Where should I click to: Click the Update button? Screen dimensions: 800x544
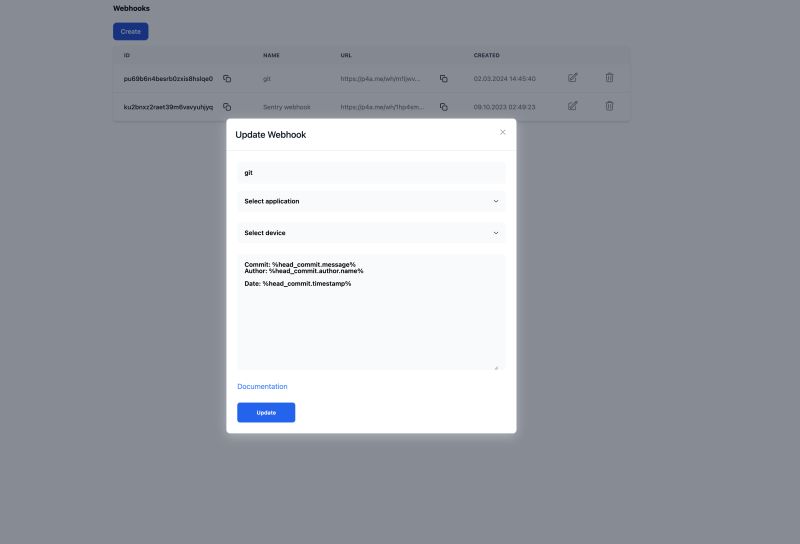point(266,412)
